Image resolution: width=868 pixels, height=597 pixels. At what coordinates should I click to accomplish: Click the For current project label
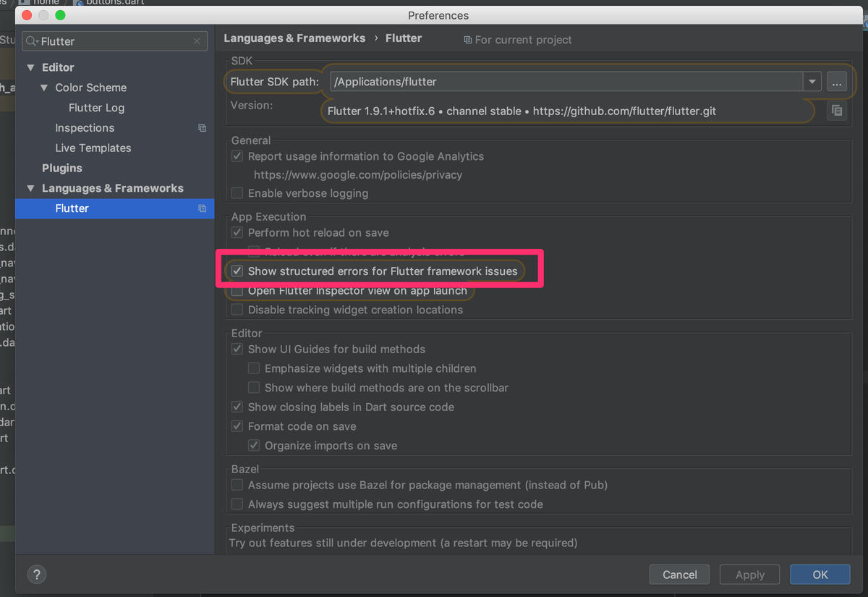(518, 40)
